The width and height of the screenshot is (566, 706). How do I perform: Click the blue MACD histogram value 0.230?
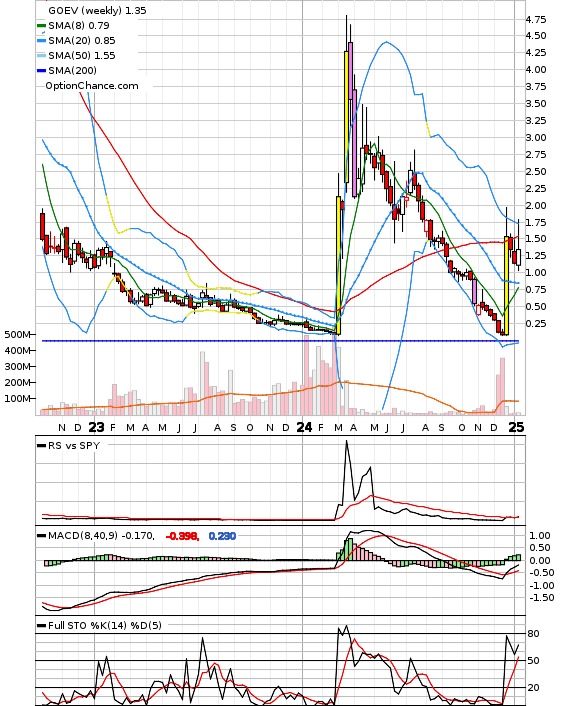click(222, 536)
